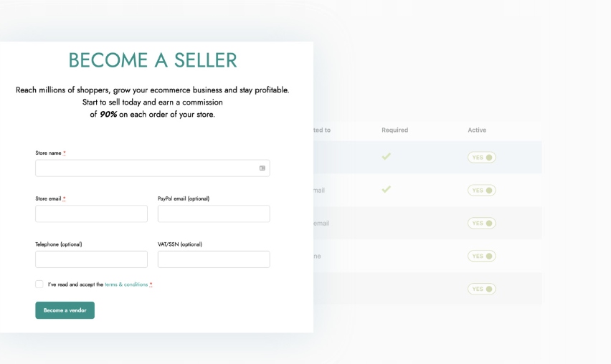Click the Required column header
Viewport: 611px width, 364px height.
[394, 130]
